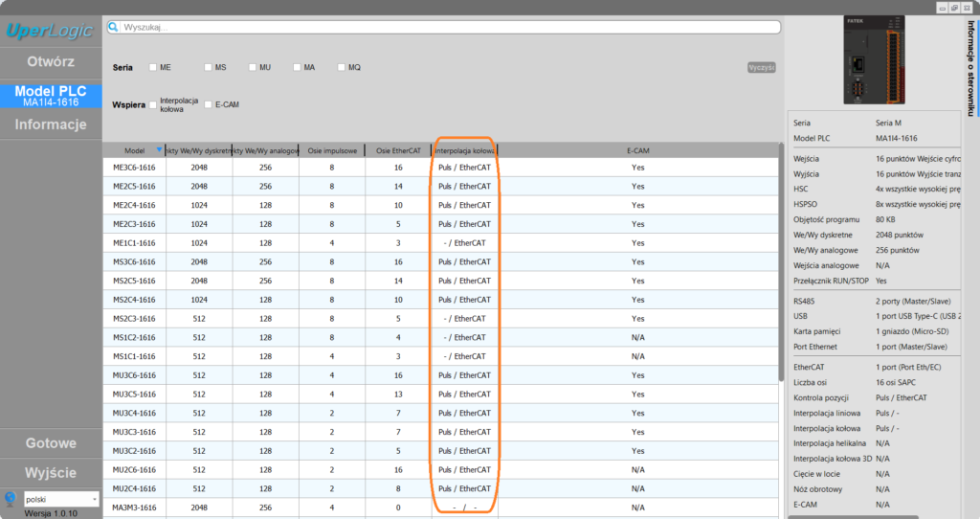This screenshot has width=980, height=519.
Task: Click the 16 osi SAPC value
Action: point(896,382)
